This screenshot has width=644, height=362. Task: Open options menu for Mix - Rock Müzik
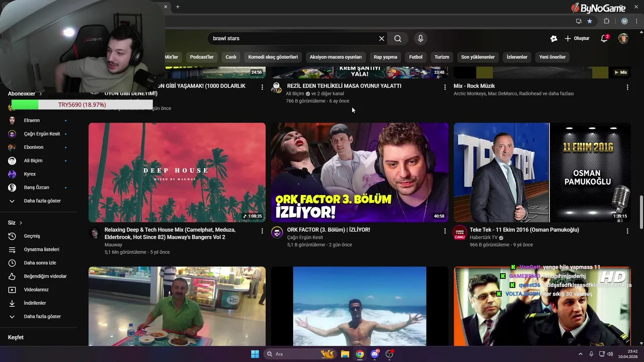[x=627, y=87]
